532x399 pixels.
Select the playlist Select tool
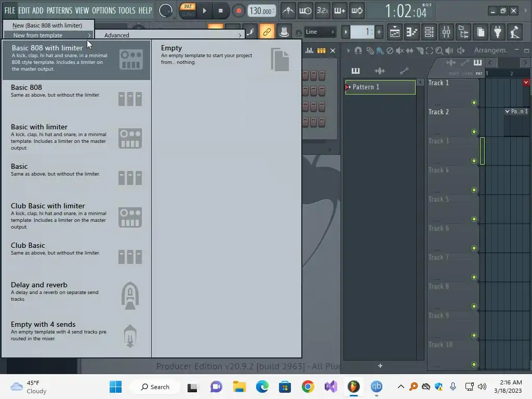click(429, 50)
